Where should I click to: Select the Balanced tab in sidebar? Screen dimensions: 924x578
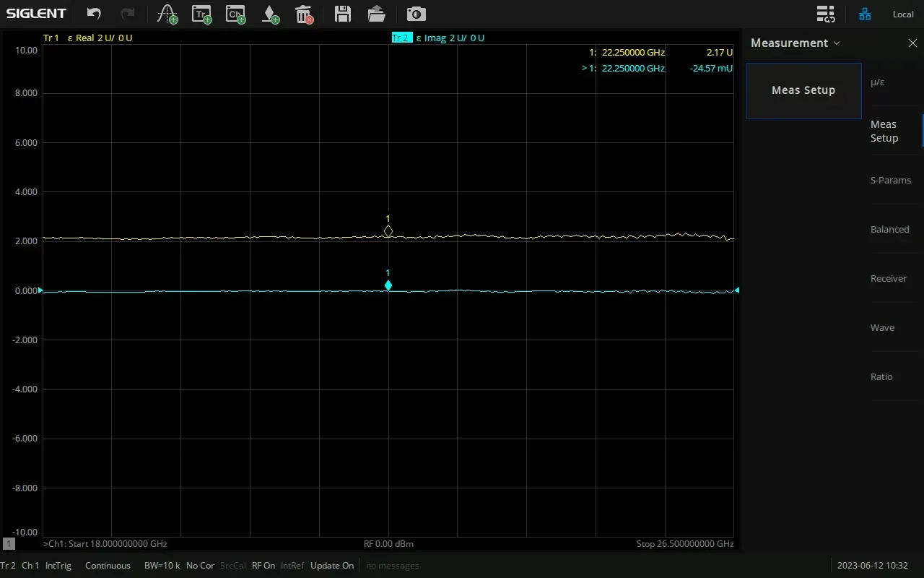[889, 230]
